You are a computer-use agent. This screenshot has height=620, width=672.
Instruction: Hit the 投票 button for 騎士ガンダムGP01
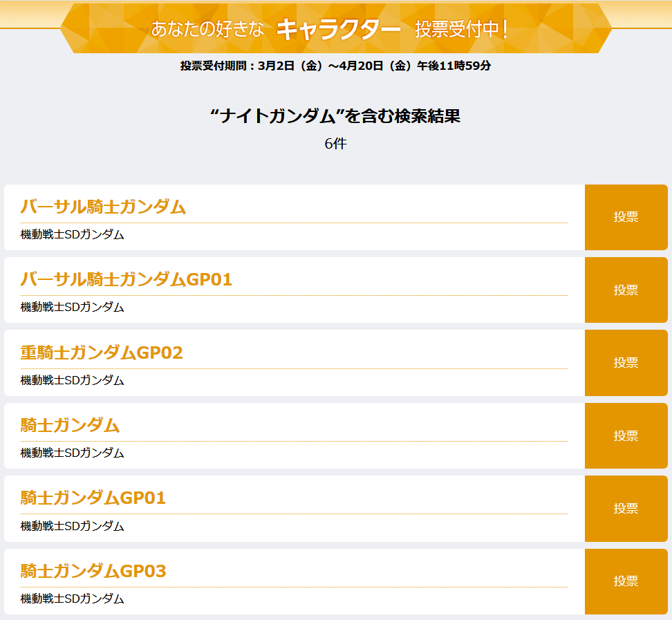coord(626,509)
